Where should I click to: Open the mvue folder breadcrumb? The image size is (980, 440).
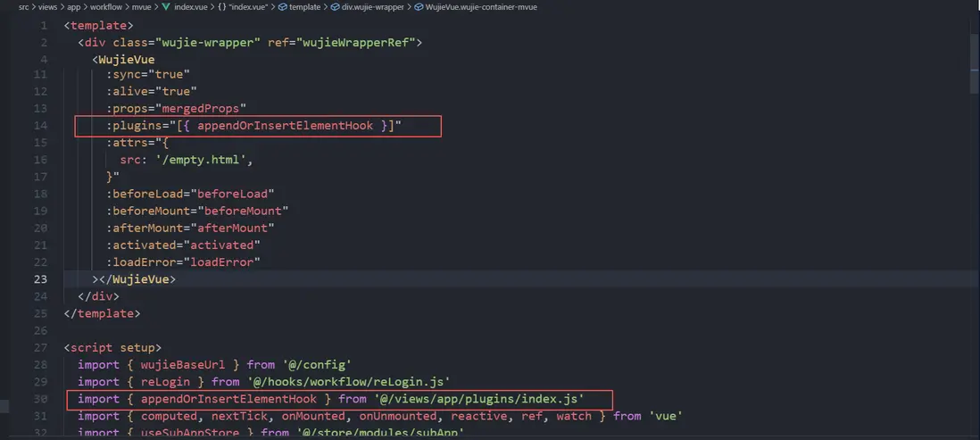tap(141, 7)
